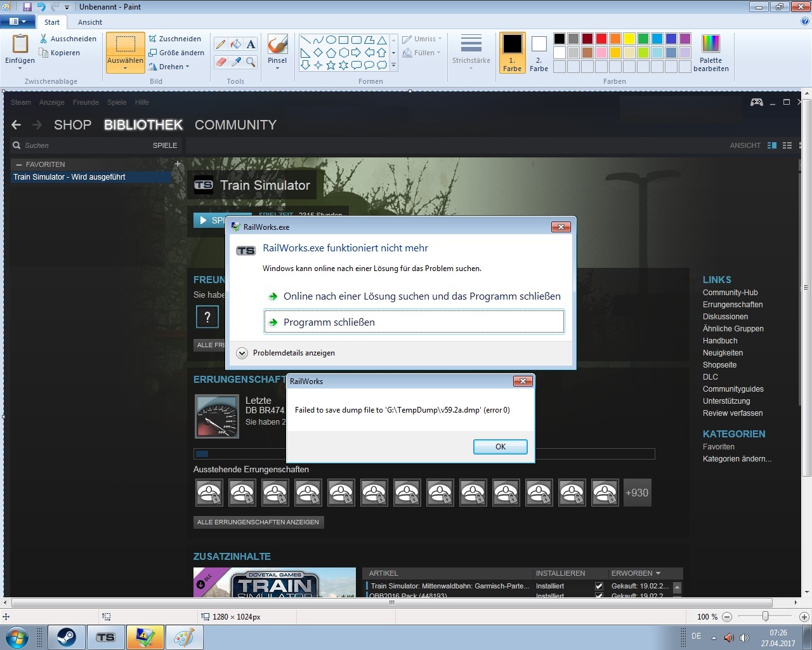The image size is (812, 650).
Task: Open the Community-Hub link in Steam
Action: click(730, 293)
